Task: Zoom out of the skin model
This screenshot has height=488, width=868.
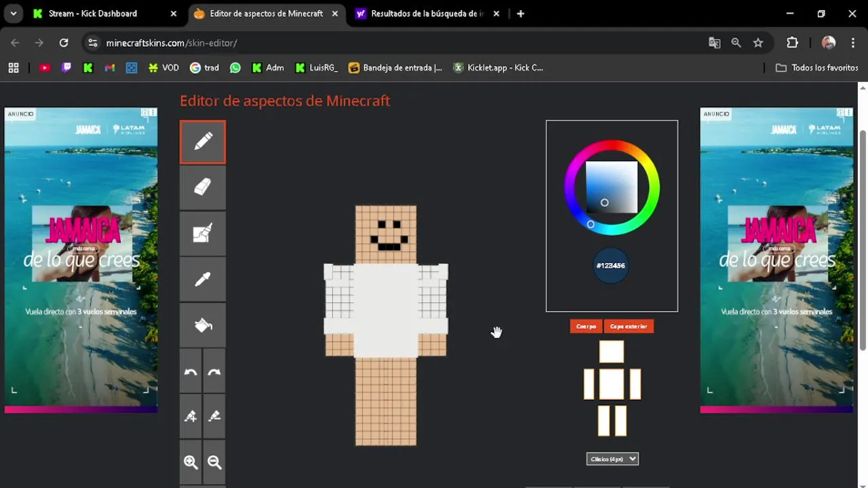Action: coord(214,462)
